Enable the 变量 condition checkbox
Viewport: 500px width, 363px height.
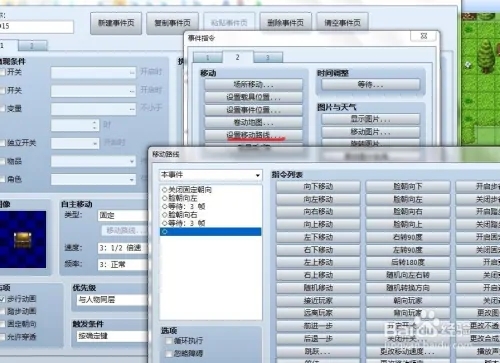(x=3, y=108)
